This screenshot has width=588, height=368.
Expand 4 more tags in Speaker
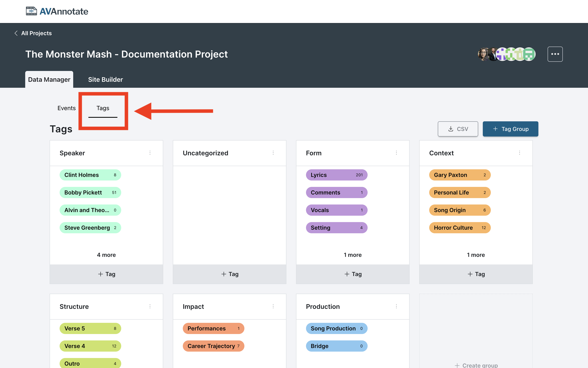pos(106,255)
